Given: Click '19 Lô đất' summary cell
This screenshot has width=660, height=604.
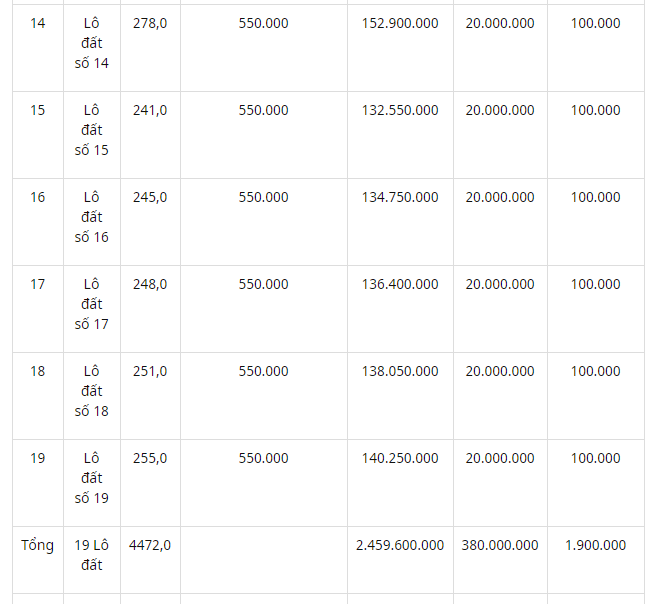Looking at the screenshot, I should 91,555.
